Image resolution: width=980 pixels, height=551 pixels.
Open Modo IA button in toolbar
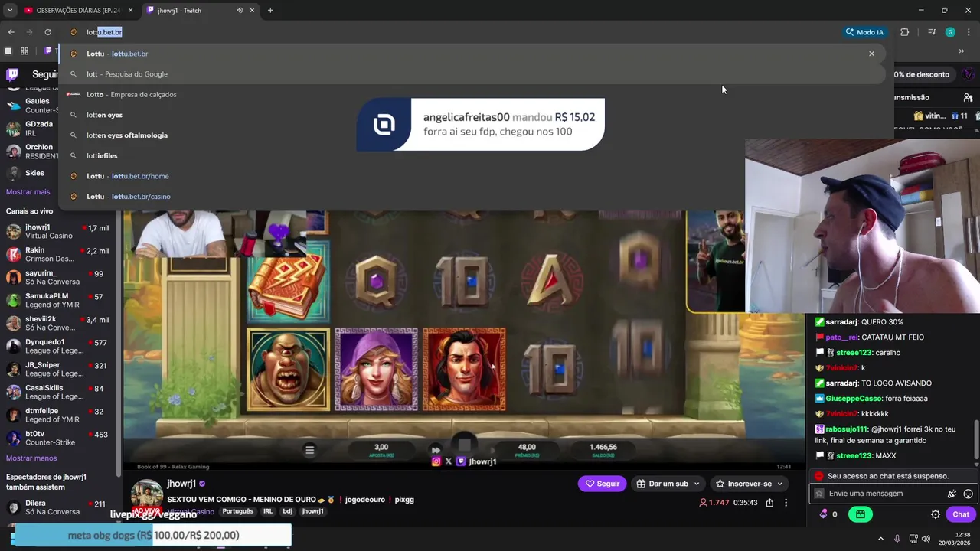click(864, 32)
